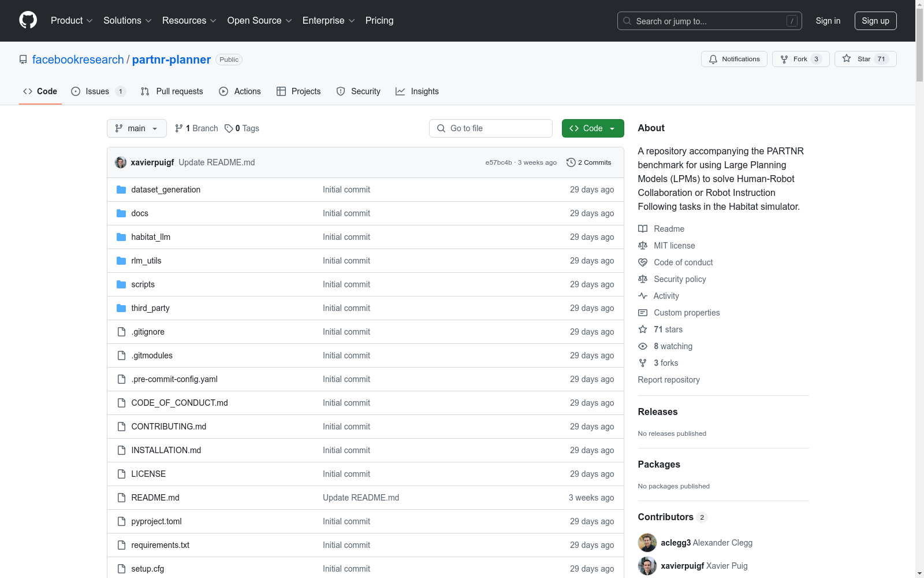924x578 pixels.
Task: Open the pyproject.toml file
Action: [157, 521]
